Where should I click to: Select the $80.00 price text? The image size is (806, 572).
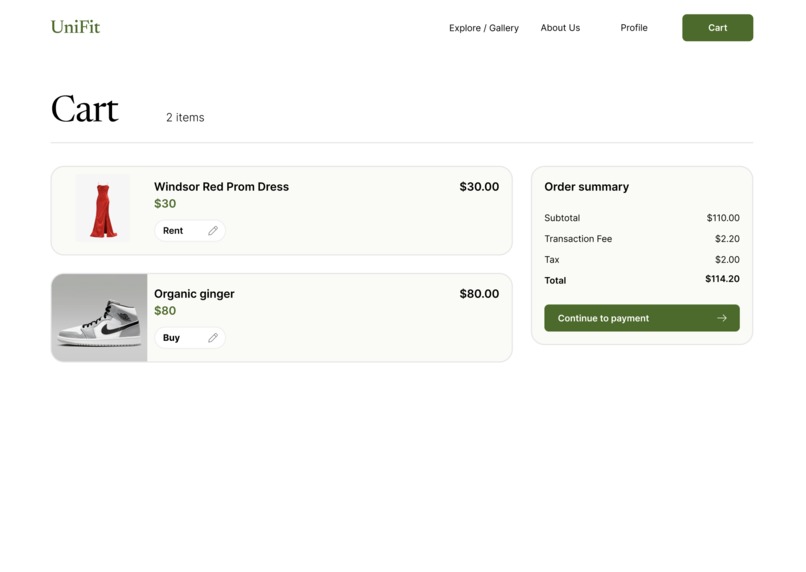[x=479, y=294]
